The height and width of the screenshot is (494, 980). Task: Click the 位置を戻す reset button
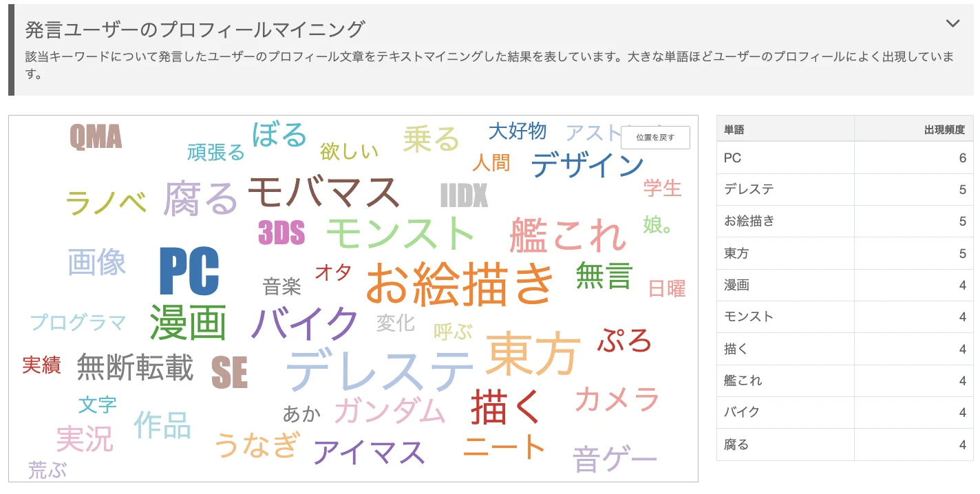655,138
